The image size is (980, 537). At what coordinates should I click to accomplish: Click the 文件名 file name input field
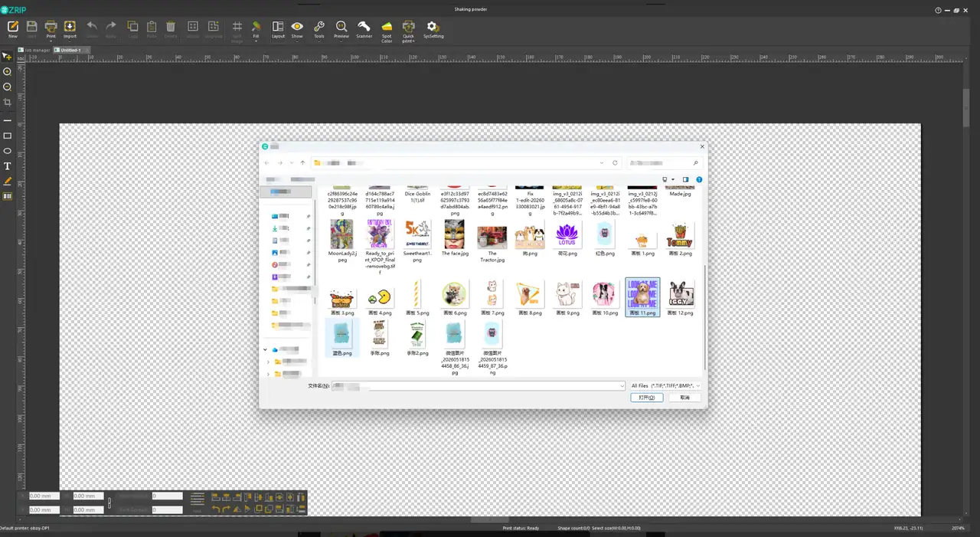(479, 386)
